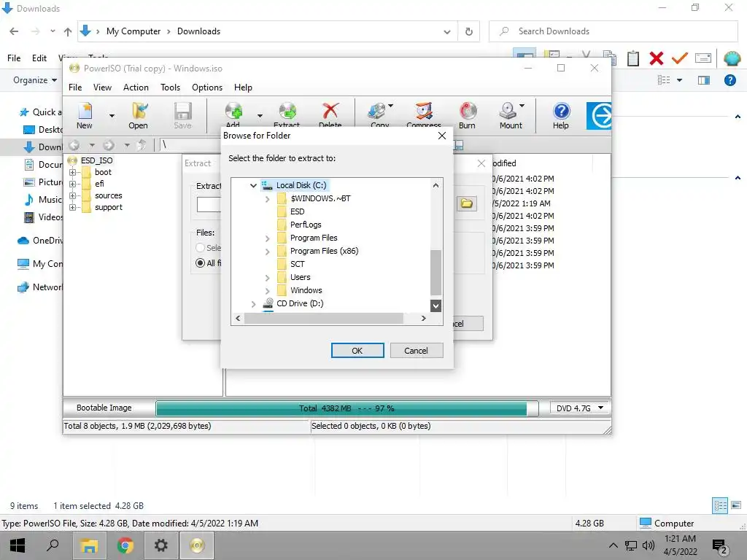This screenshot has width=747, height=560.
Task: Select the ESD folder in tree
Action: point(298,211)
